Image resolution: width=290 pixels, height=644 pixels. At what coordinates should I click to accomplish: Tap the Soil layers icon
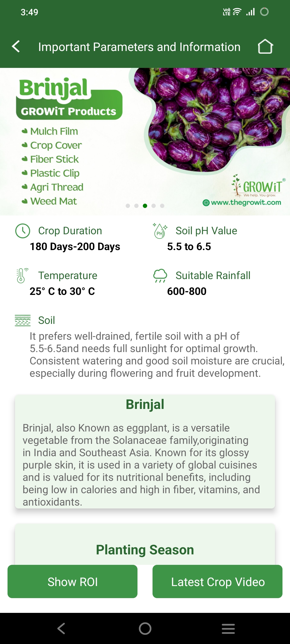[23, 320]
